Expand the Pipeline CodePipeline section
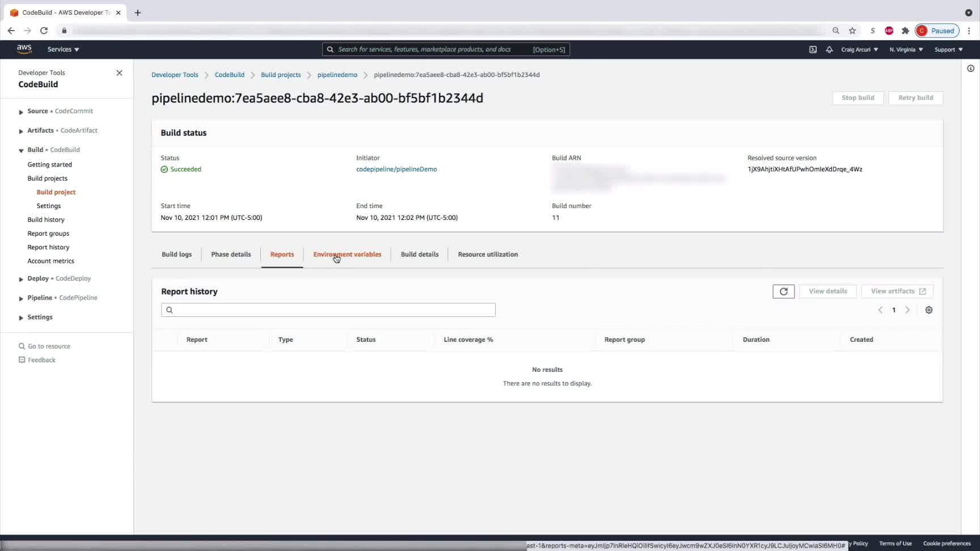The height and width of the screenshot is (551, 980). pos(21,298)
